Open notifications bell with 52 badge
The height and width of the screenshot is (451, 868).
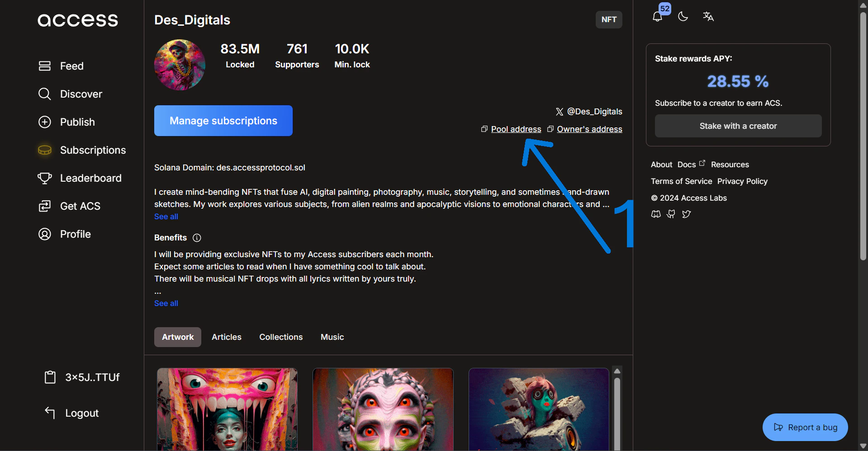(658, 16)
